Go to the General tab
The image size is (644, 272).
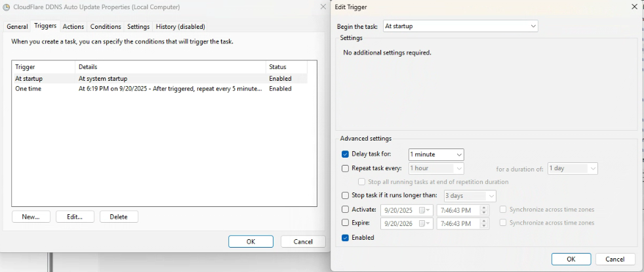tap(18, 27)
